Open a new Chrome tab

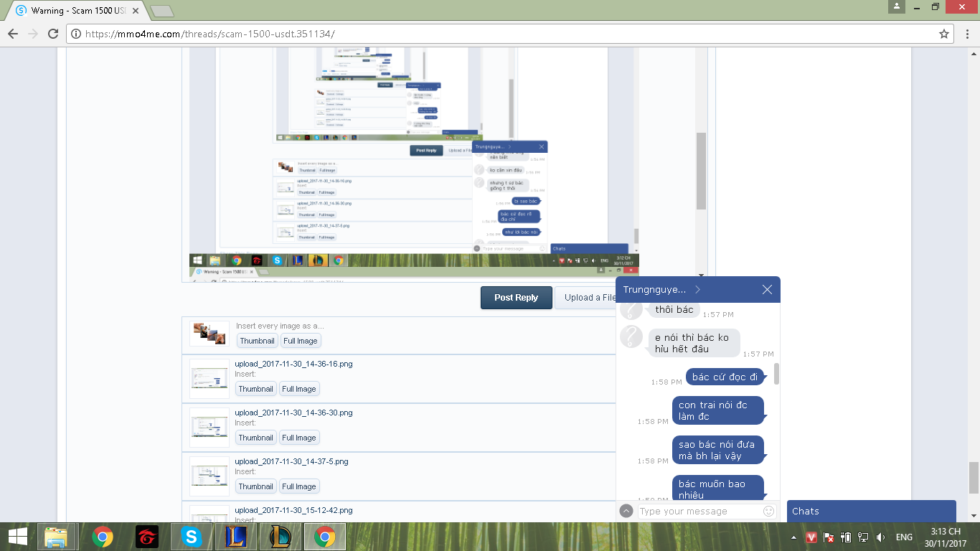click(162, 11)
